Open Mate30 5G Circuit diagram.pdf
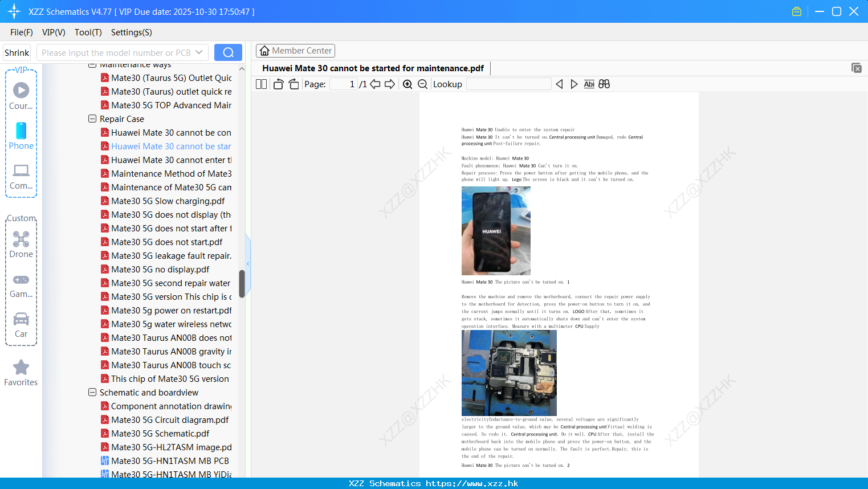 pos(165,420)
